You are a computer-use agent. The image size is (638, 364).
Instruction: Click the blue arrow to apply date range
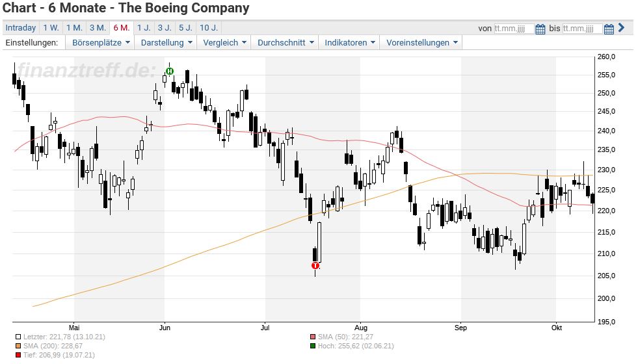[621, 28]
